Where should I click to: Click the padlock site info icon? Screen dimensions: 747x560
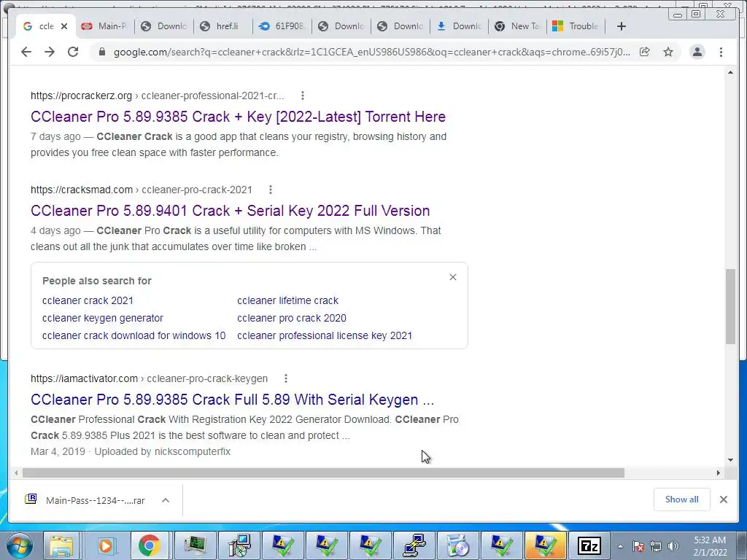[101, 52]
